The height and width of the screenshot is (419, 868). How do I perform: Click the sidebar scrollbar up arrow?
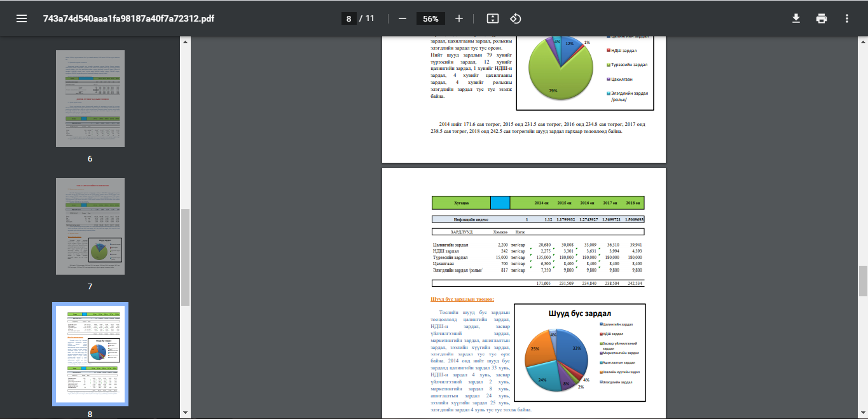click(x=185, y=42)
